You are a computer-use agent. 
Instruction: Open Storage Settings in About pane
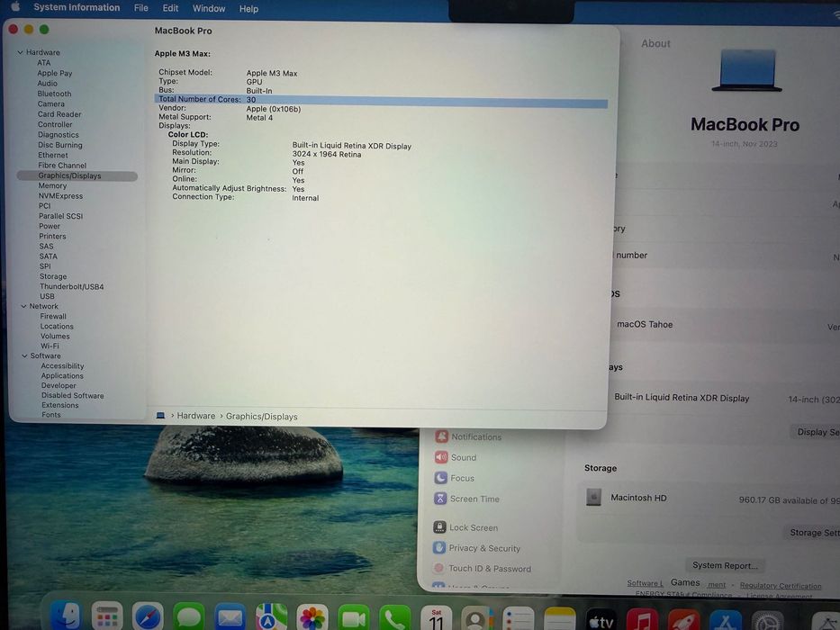coord(811,532)
